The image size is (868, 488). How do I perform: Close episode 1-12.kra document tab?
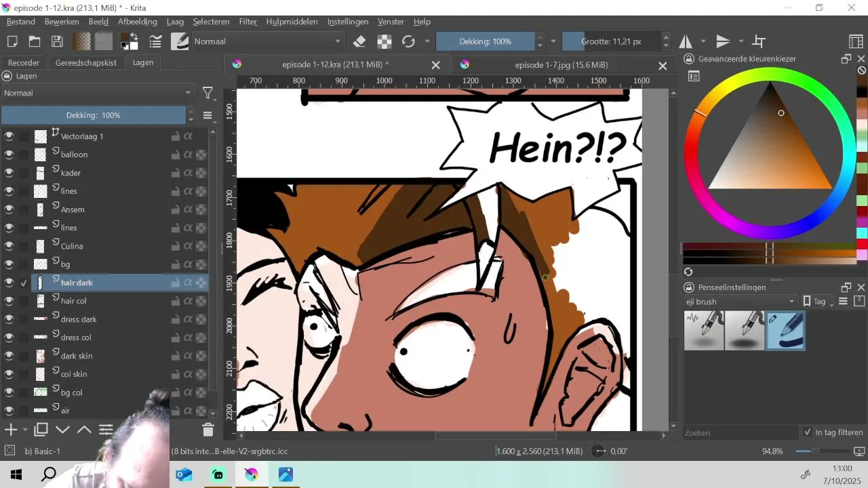pos(436,66)
